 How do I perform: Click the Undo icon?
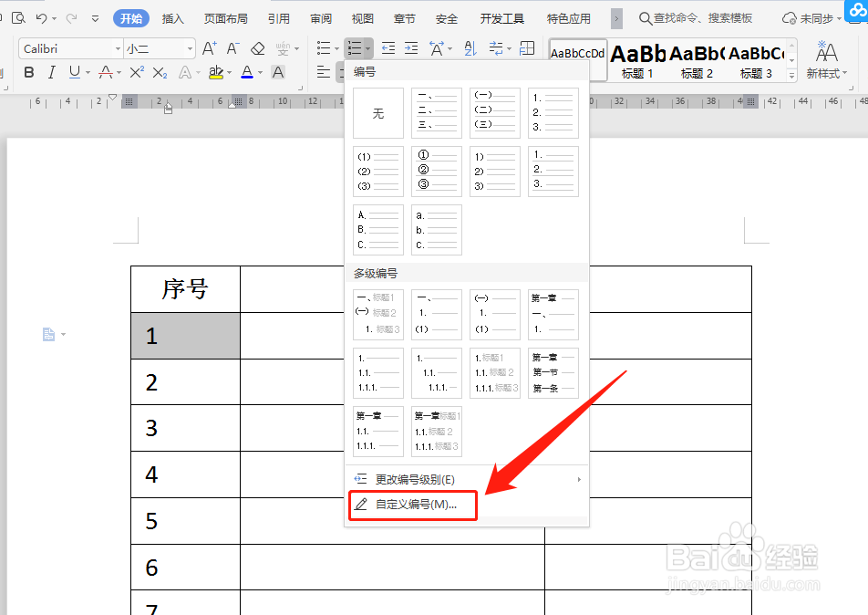(42, 18)
